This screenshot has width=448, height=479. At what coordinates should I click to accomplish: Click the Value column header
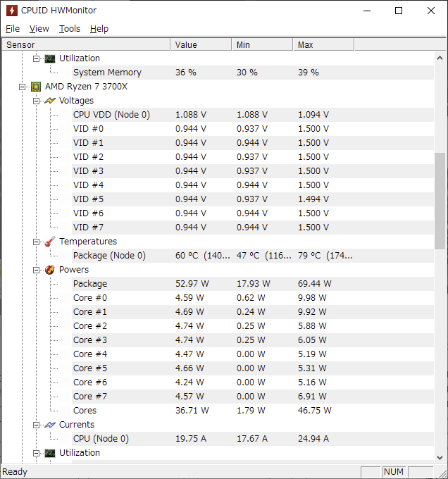pyautogui.click(x=201, y=44)
